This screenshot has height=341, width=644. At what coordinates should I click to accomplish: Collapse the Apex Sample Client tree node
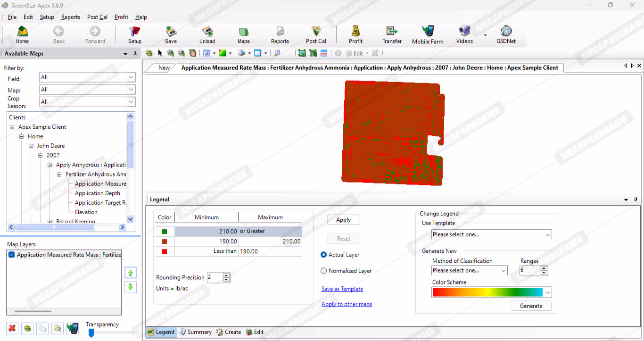(x=12, y=127)
